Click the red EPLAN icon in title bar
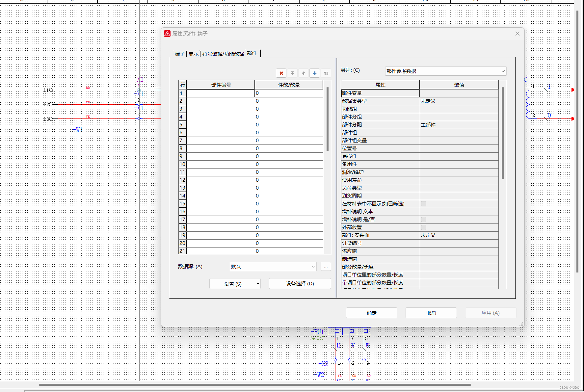Image resolution: width=584 pixels, height=392 pixels. (167, 34)
